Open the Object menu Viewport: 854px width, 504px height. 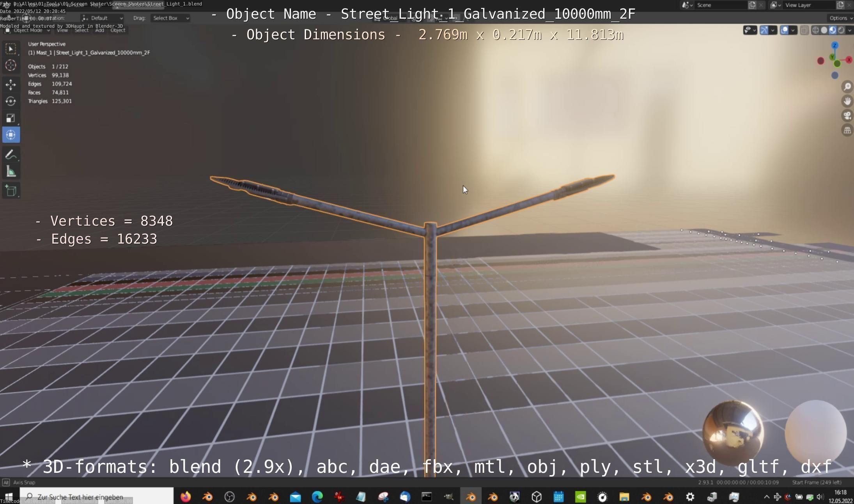(118, 30)
